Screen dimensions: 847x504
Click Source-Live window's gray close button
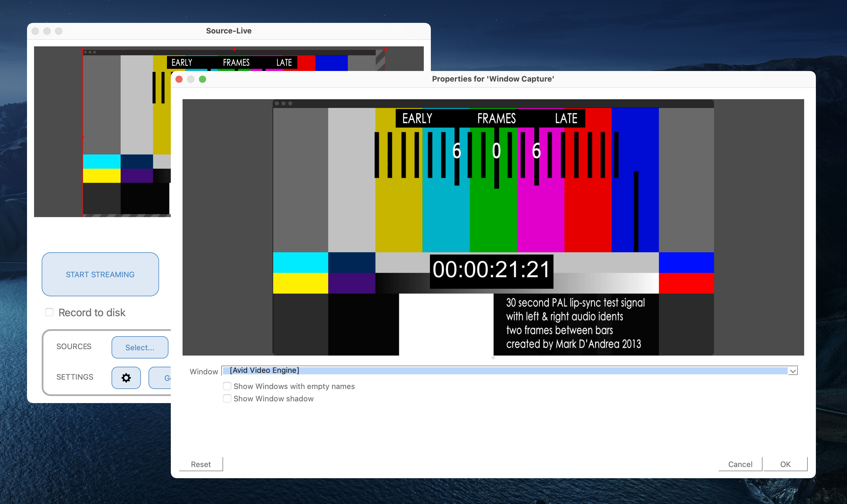35,31
